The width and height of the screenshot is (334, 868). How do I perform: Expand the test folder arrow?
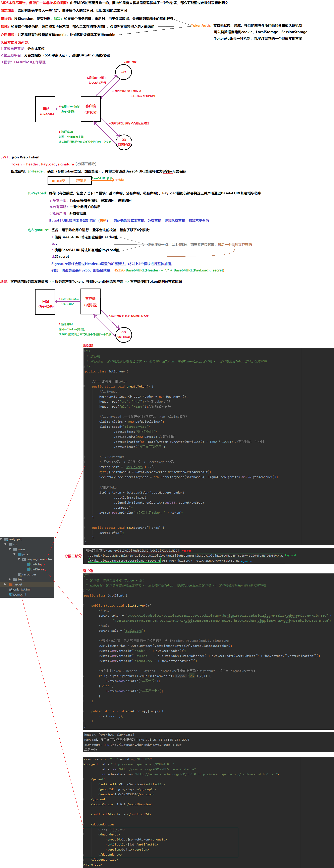(10, 579)
